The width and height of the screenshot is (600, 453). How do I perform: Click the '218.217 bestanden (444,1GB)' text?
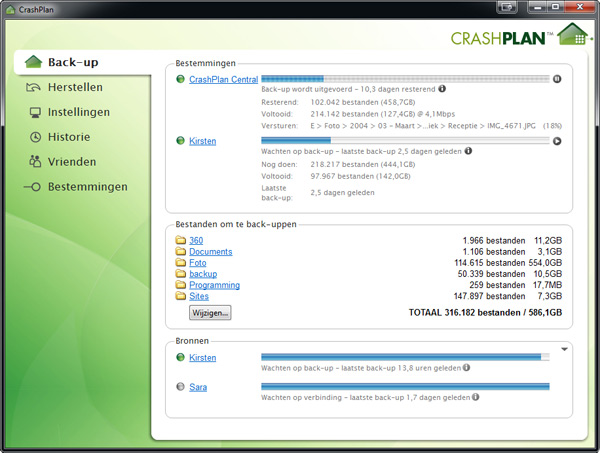coord(363,165)
